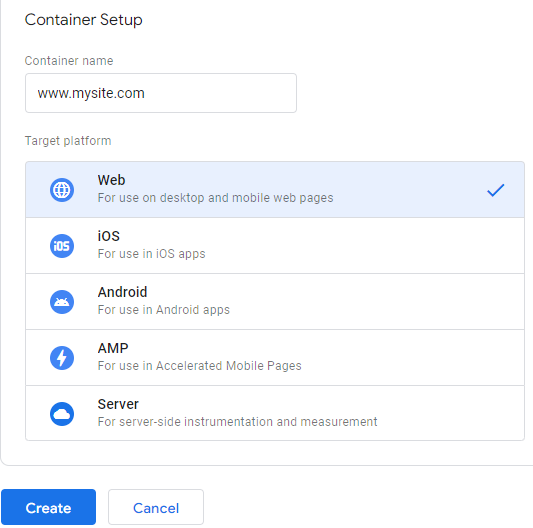
Task: Click the Server cloud icon
Action: tap(62, 414)
